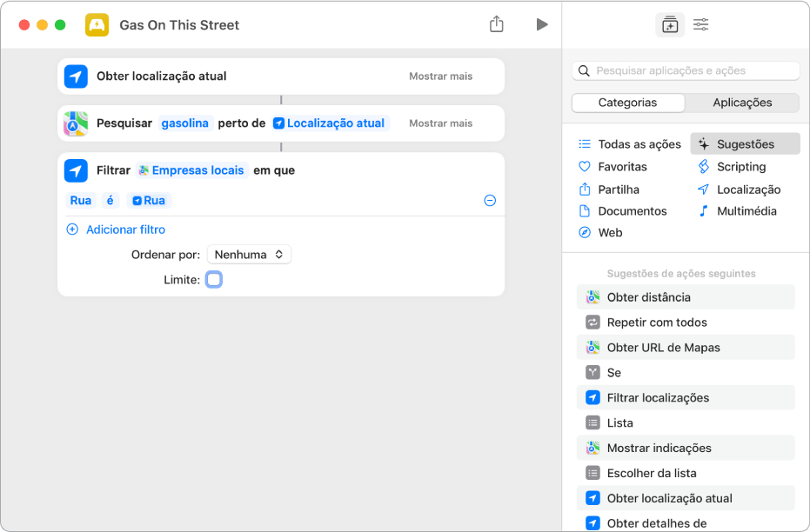Click the plus icon beside Adicionar filtro
Image resolution: width=810 pixels, height=532 pixels.
[72, 229]
